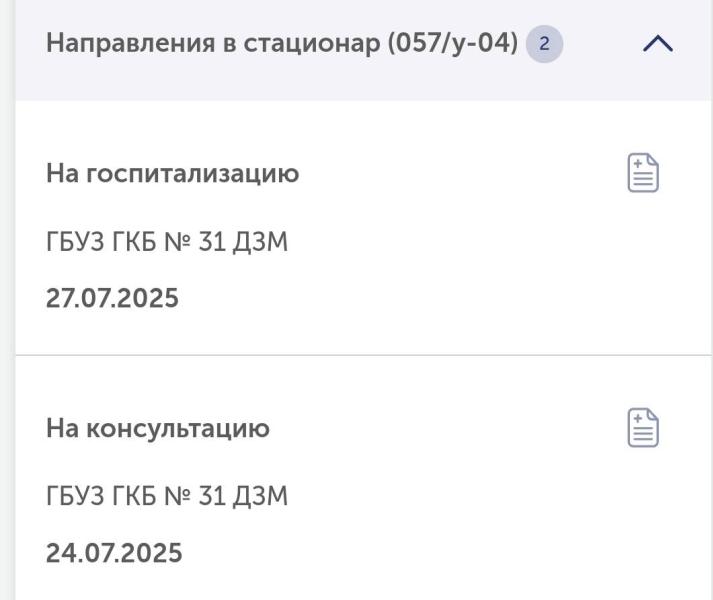Select the На госпитализацию referral title

click(x=172, y=173)
